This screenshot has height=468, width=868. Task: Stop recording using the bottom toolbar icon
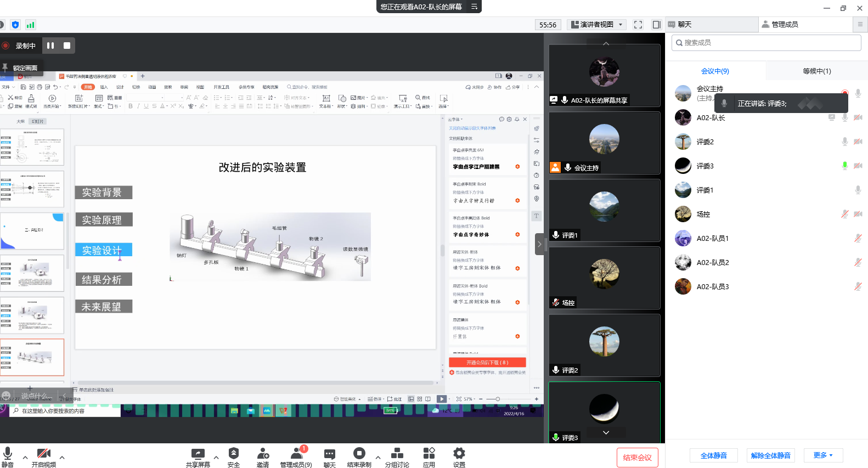tap(359, 454)
